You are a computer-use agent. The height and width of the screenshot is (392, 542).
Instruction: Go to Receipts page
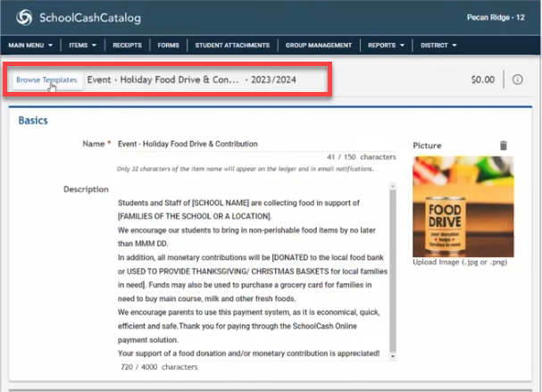[127, 46]
